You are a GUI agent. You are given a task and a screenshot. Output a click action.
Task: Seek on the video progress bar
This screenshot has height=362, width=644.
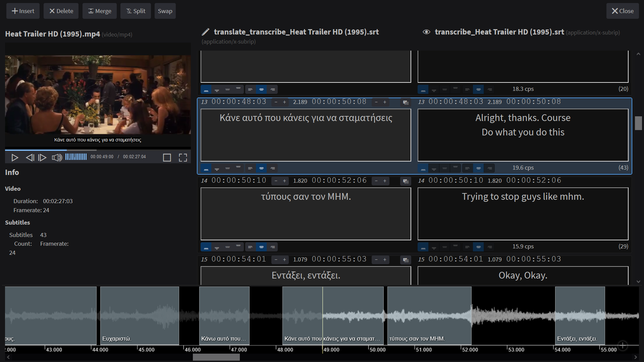pyautogui.click(x=98, y=150)
